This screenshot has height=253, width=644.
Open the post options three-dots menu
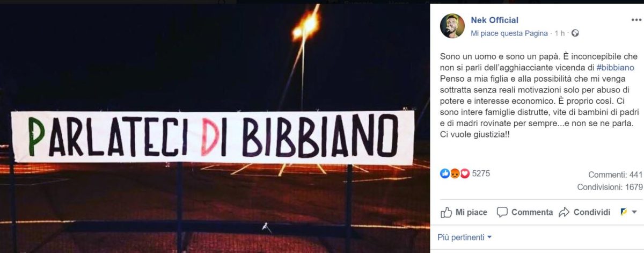coord(636,19)
